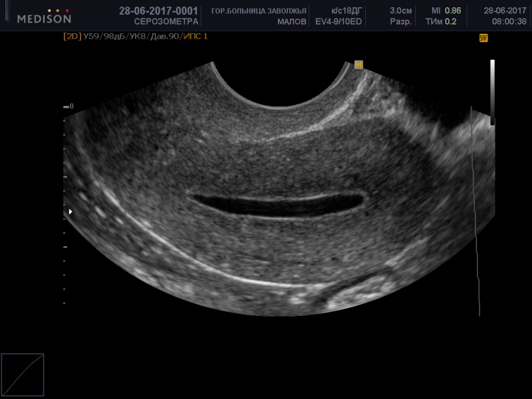This screenshot has width=532, height=399.
Task: Click the ТИм 0.2 value
Action: pos(441,22)
